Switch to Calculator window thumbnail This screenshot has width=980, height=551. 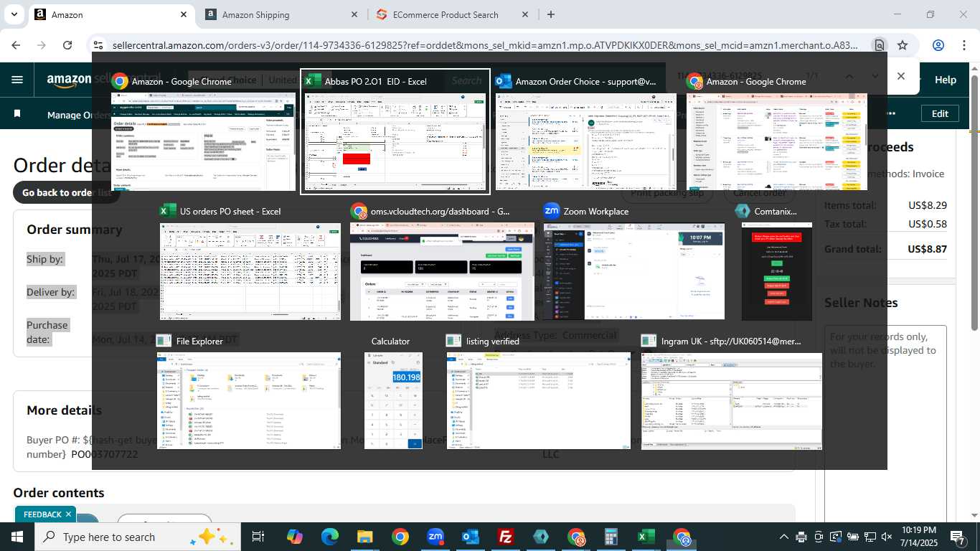coord(393,392)
